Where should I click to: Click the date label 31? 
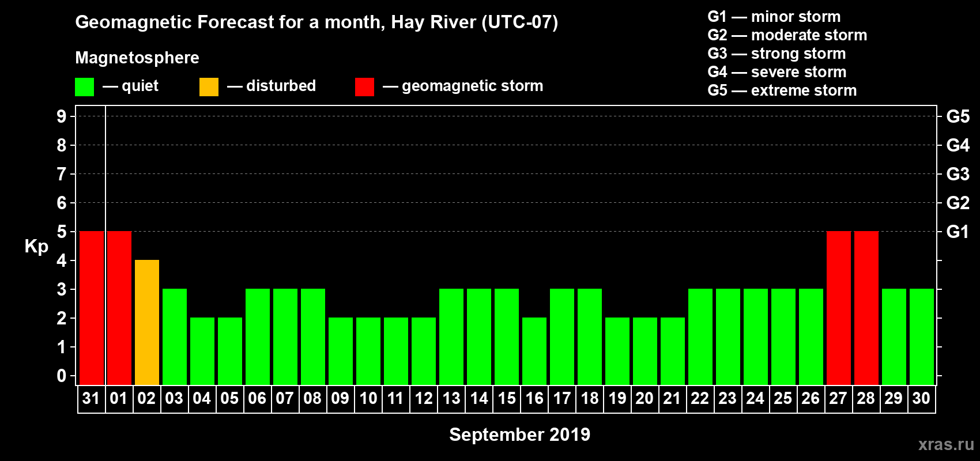[x=91, y=398]
